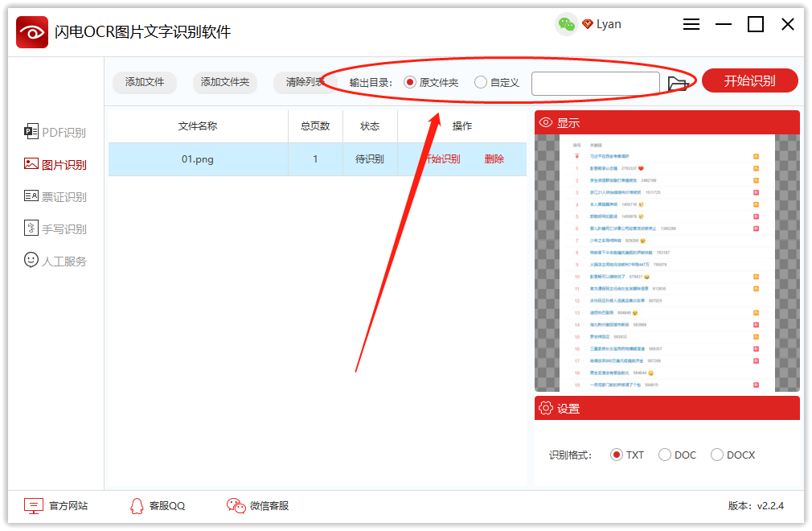
Task: Click the 官方网站 monitor icon
Action: click(34, 505)
